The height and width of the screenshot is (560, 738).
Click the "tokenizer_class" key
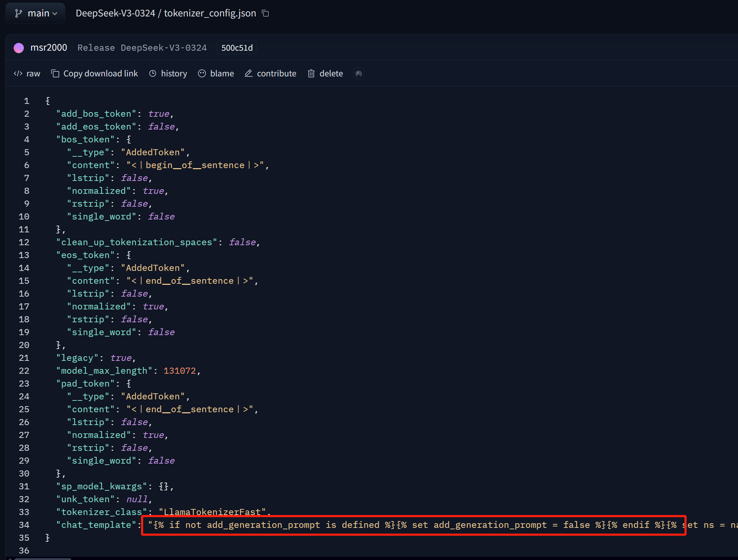click(x=102, y=511)
